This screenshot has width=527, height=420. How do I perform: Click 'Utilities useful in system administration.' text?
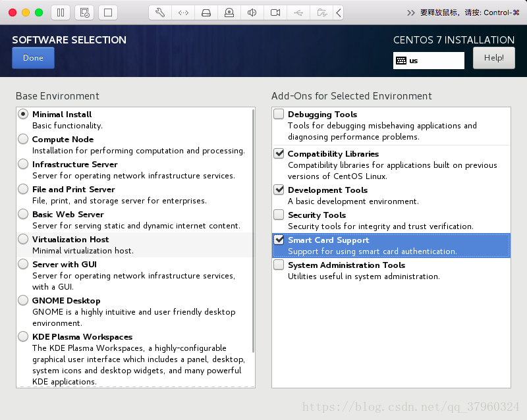(364, 276)
